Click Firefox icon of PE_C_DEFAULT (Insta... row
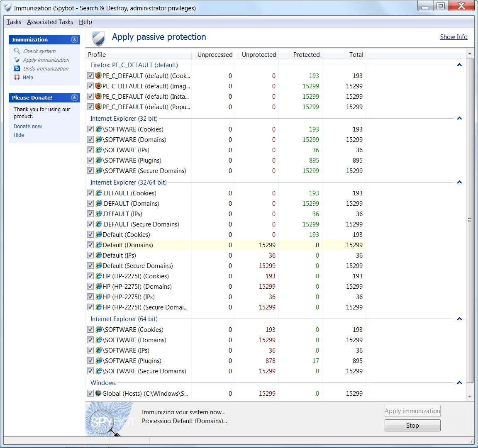The image size is (478, 448). 98,96
